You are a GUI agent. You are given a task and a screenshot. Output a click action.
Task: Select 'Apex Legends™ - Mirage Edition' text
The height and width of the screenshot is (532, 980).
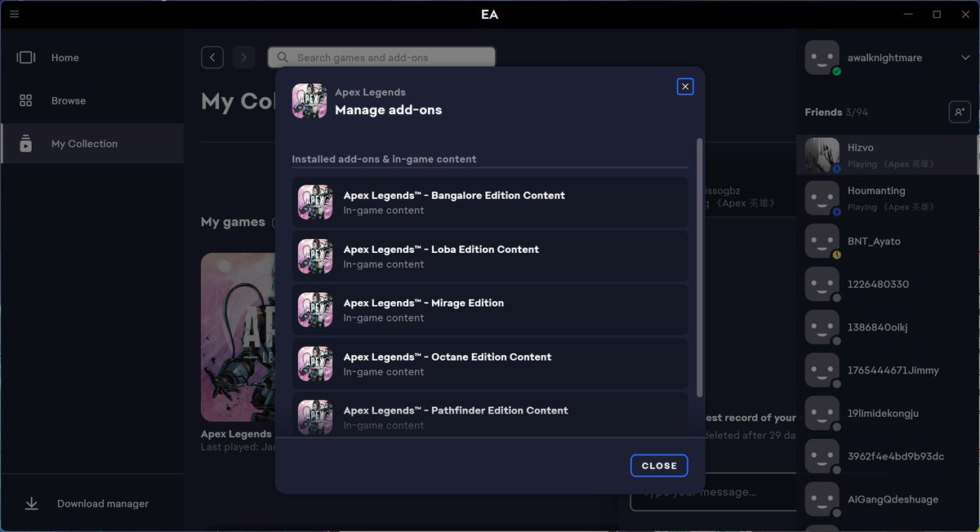pos(423,303)
